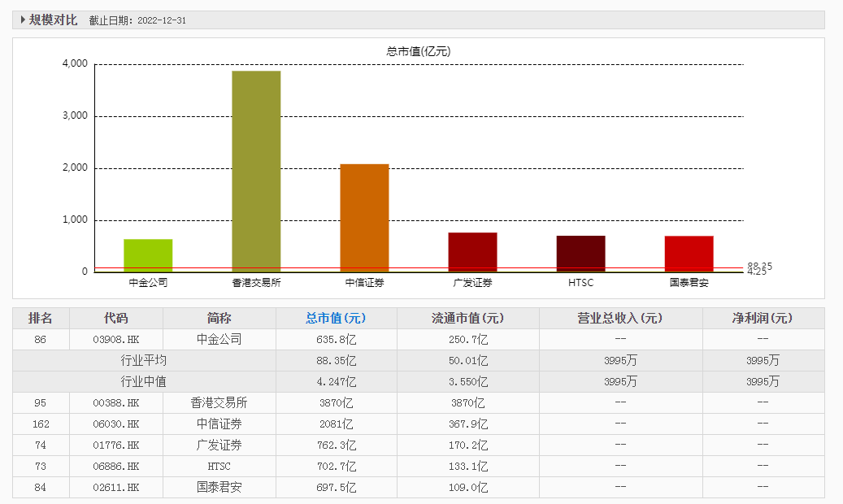Click 中信证券 chart axis label

coord(364,282)
